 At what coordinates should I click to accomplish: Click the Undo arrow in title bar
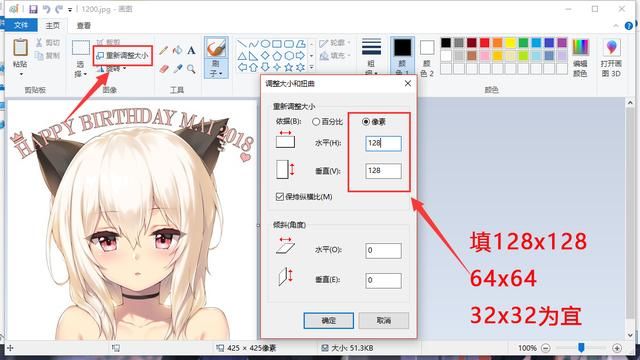tap(46, 9)
